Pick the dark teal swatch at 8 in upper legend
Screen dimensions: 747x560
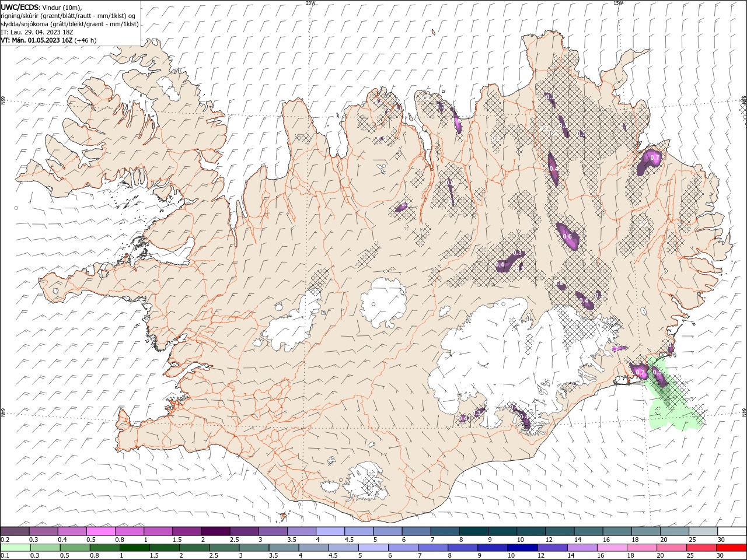point(473,531)
